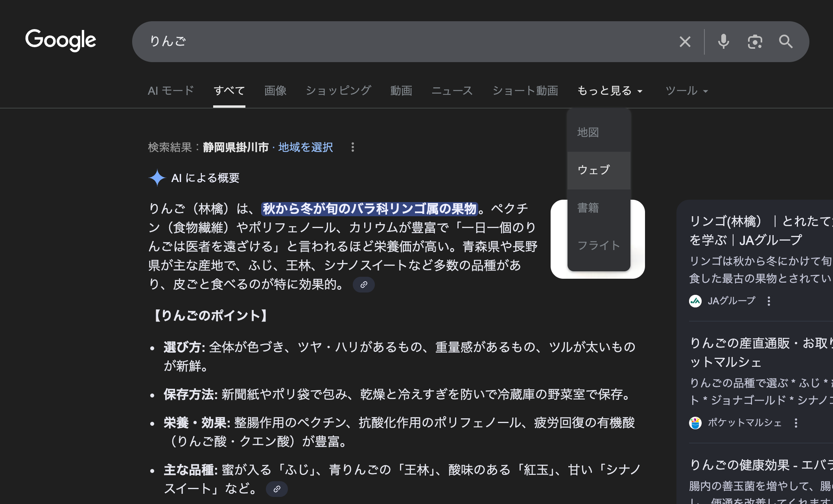Select 書籍 in the dropdown menu
The image size is (833, 504).
599,208
